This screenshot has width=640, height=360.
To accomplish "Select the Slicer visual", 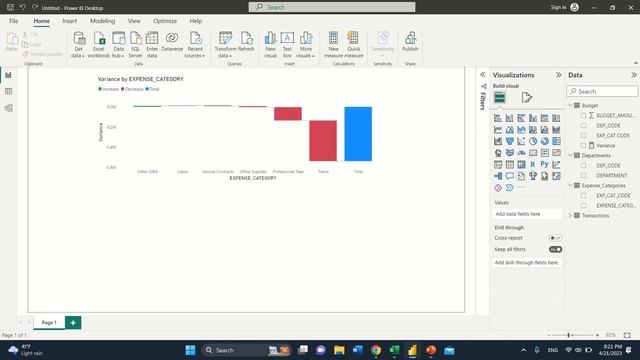I will point(498,165).
